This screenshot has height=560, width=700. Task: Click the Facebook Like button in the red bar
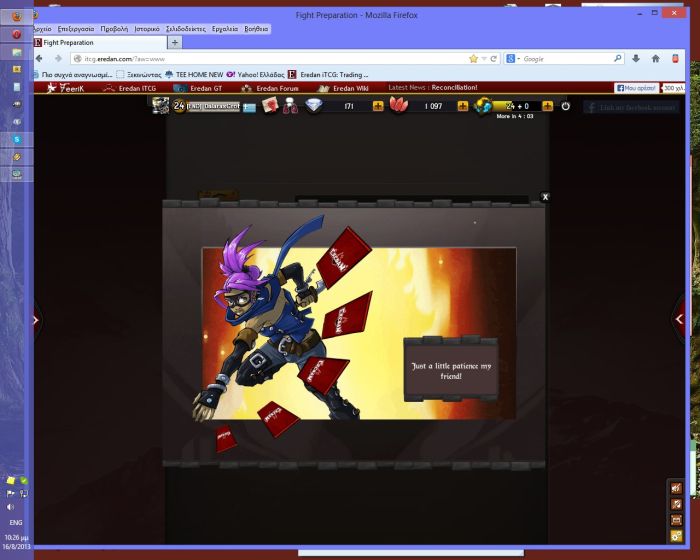point(636,88)
